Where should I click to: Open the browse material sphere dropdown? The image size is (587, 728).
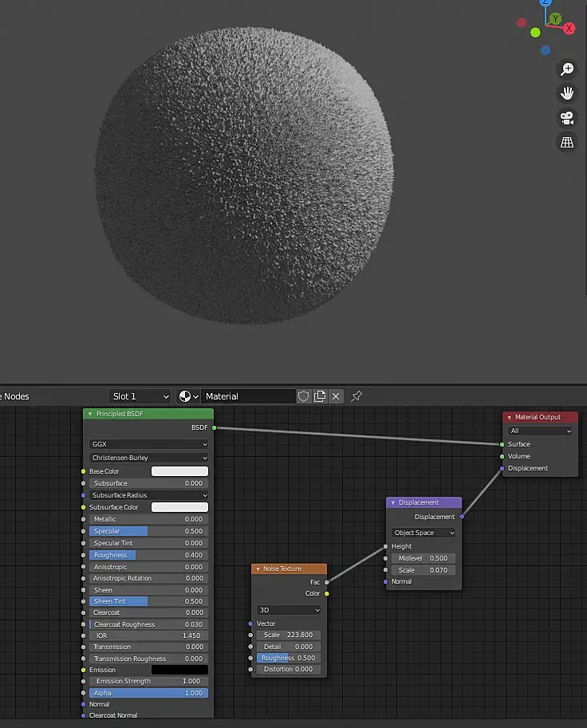pyautogui.click(x=188, y=396)
